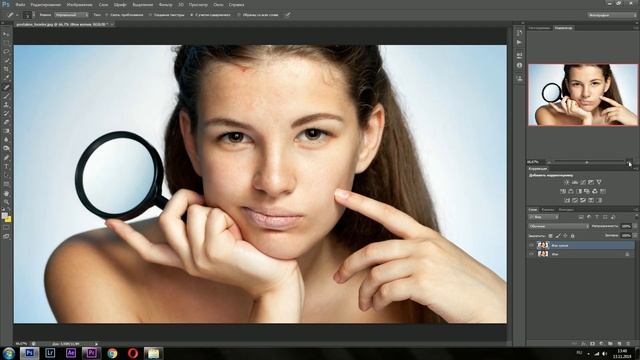Add a Brightness/Contrast adjustment
640x360 pixels.
566,182
